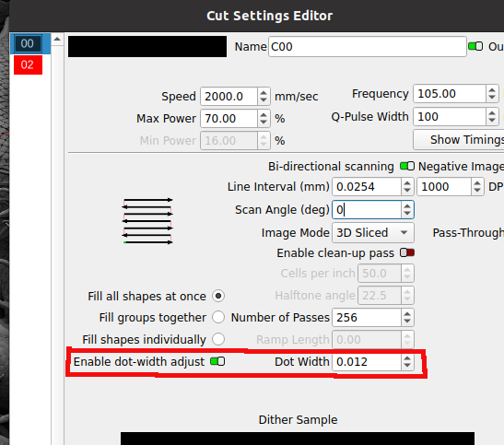Select Fill groups together radio button
This screenshot has height=445, width=504.
coord(218,317)
